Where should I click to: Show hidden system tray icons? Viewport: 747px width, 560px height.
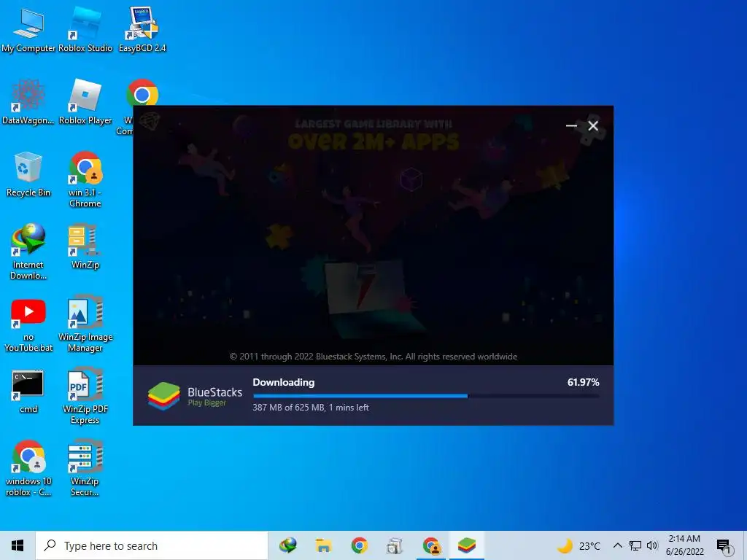tap(617, 545)
